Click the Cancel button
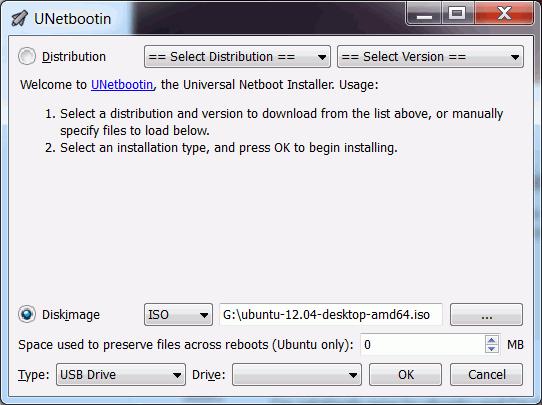The image size is (542, 405). [x=486, y=375]
